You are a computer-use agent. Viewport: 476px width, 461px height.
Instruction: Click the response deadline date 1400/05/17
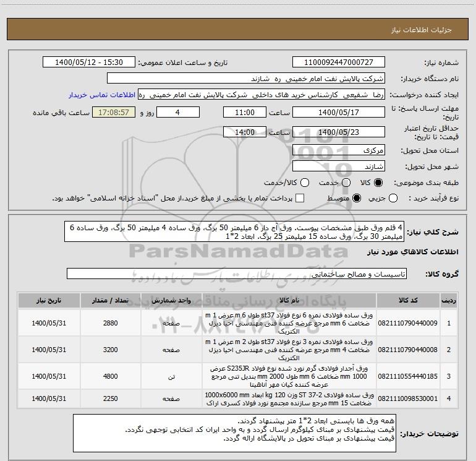click(x=339, y=112)
